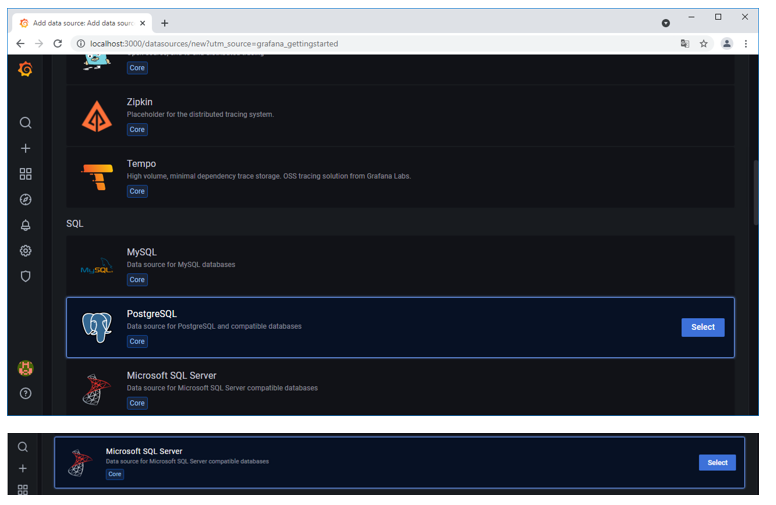
Task: Click 'Data source for MySQL databases' description
Action: [x=181, y=265]
